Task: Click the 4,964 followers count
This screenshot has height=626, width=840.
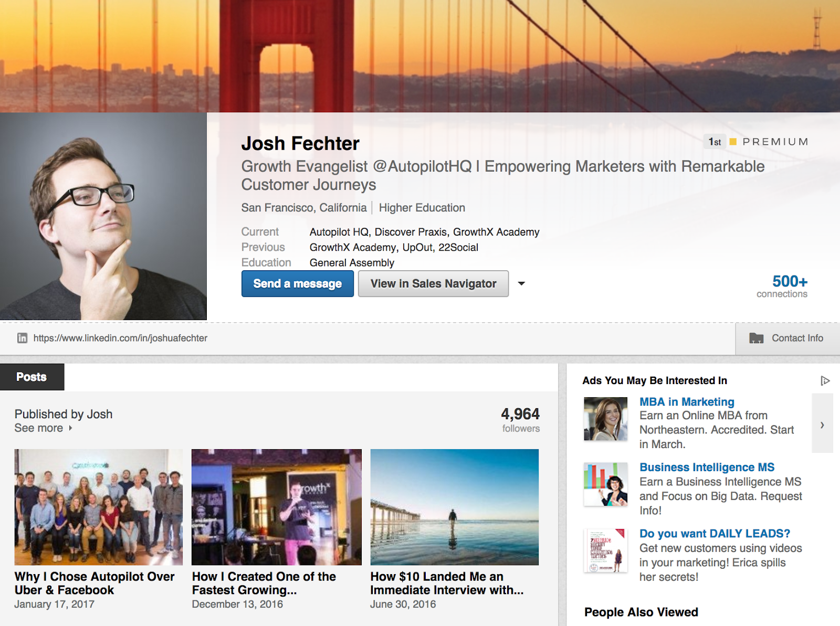Action: [520, 420]
